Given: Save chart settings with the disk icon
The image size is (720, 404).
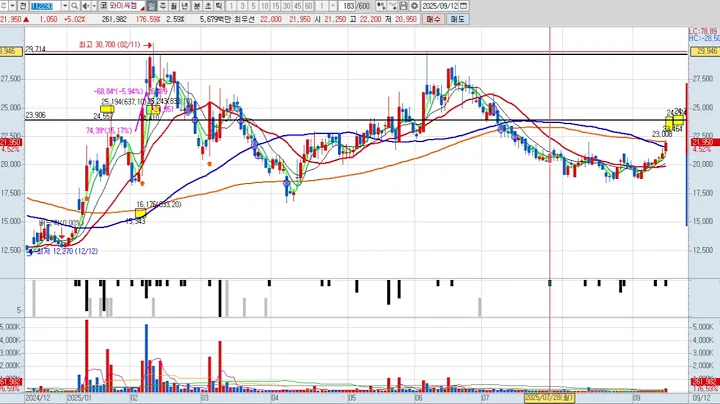Looking at the screenshot, I should click(x=403, y=6).
